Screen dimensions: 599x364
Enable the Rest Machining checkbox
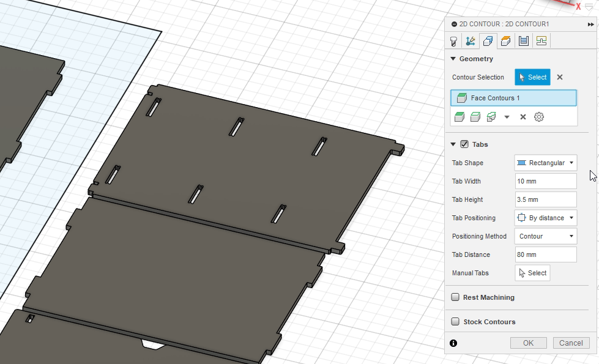455,297
